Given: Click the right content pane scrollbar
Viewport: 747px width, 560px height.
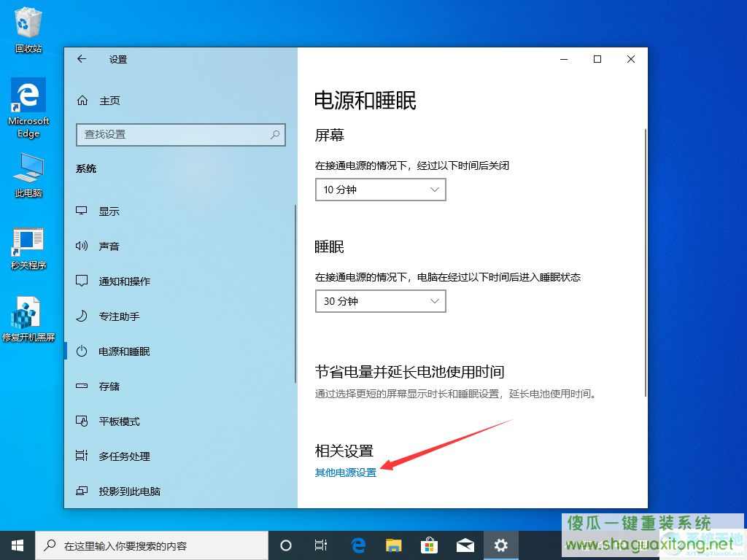Looking at the screenshot, I should tap(645, 262).
